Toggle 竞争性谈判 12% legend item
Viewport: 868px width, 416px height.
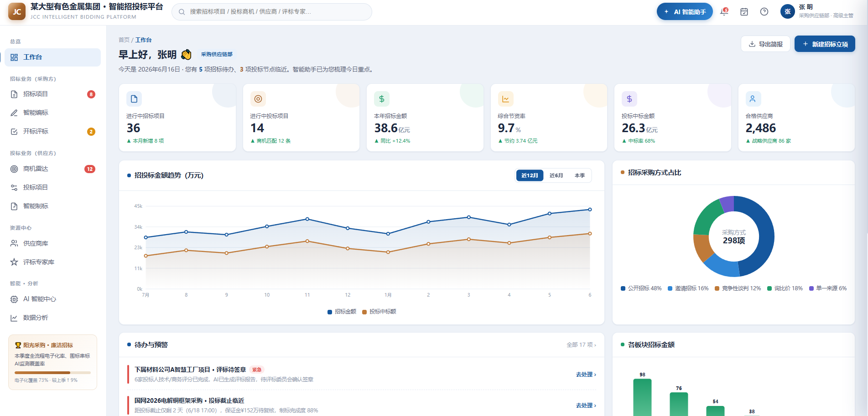point(738,288)
